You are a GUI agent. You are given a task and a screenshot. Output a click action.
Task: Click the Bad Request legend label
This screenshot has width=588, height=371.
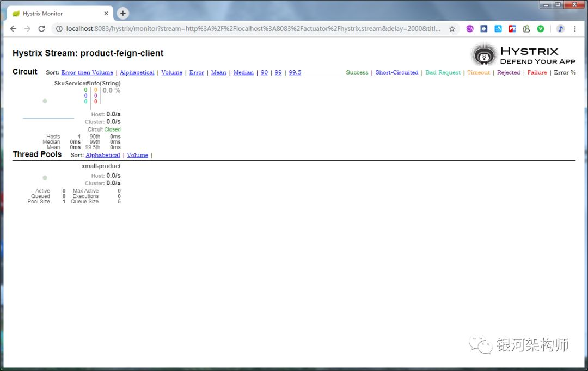(x=443, y=72)
